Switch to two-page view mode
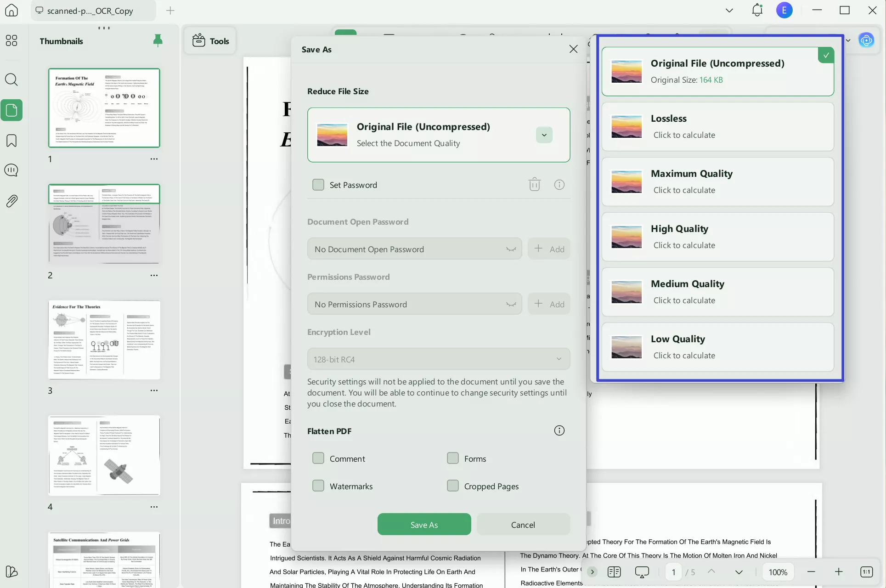This screenshot has width=886, height=588. point(614,572)
